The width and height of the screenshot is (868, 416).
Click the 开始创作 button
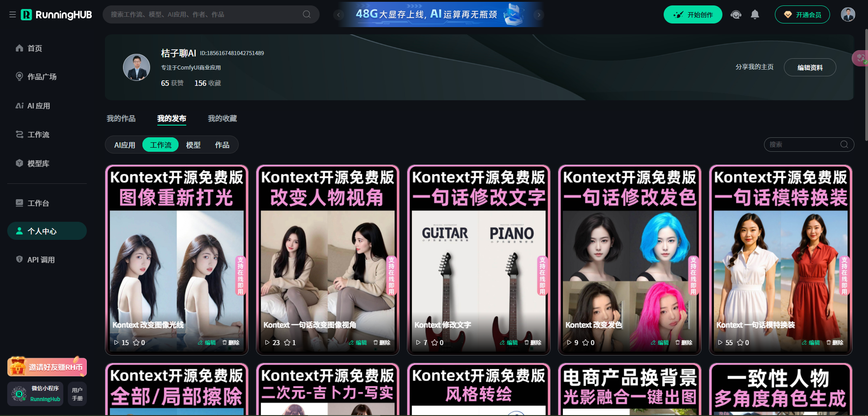point(693,14)
